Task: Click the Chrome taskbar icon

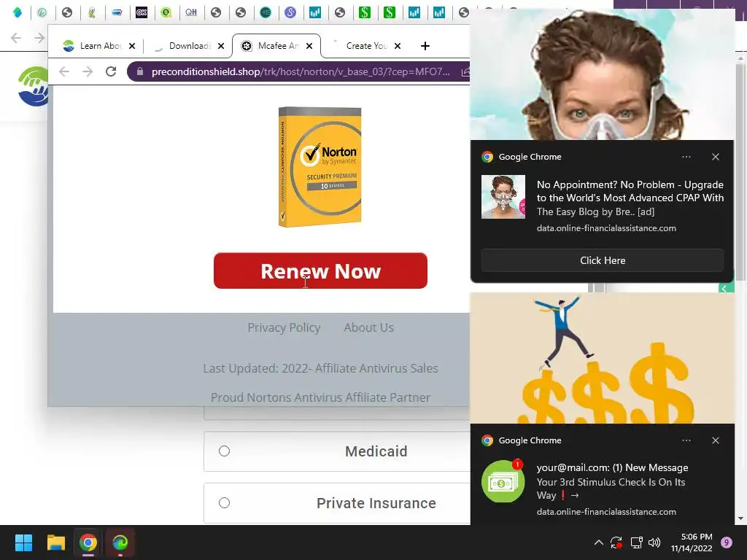Action: tap(88, 542)
